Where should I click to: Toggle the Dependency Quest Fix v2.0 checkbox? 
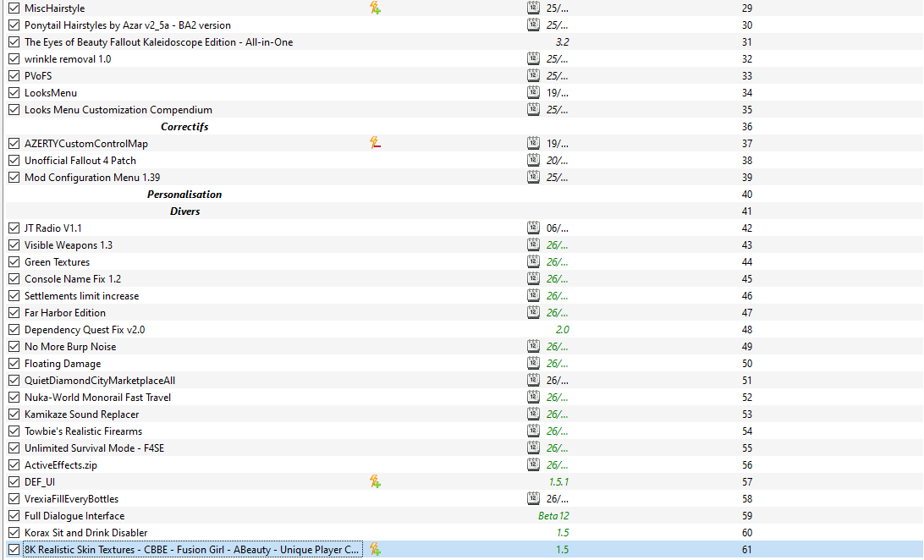(x=14, y=330)
